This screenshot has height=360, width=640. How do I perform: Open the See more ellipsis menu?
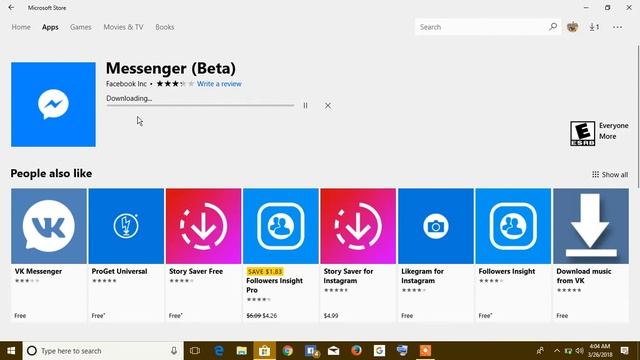(617, 27)
